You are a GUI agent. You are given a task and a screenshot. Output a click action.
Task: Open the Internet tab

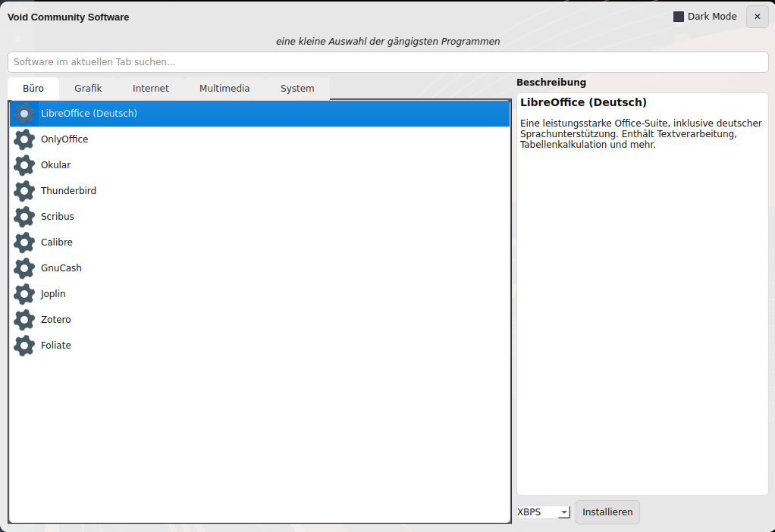click(151, 89)
